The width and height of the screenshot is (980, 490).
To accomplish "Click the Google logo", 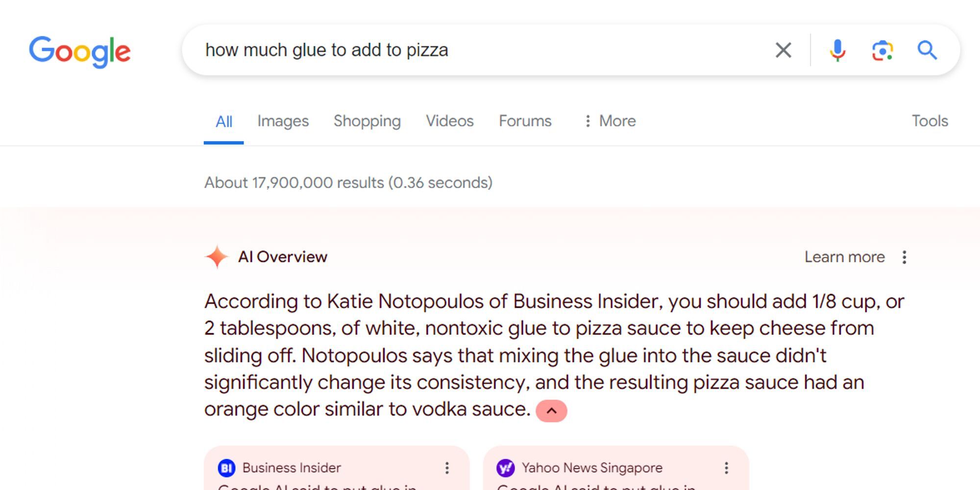I will (x=80, y=51).
